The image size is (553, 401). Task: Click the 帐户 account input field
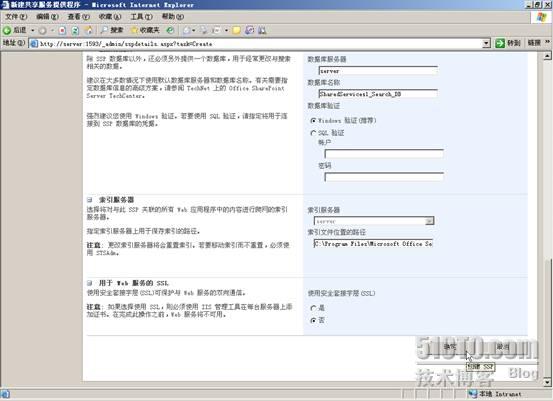point(384,154)
